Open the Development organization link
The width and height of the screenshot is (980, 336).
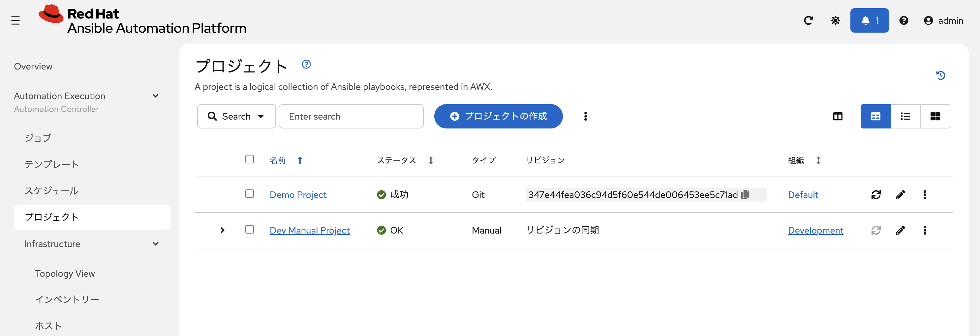tap(815, 230)
